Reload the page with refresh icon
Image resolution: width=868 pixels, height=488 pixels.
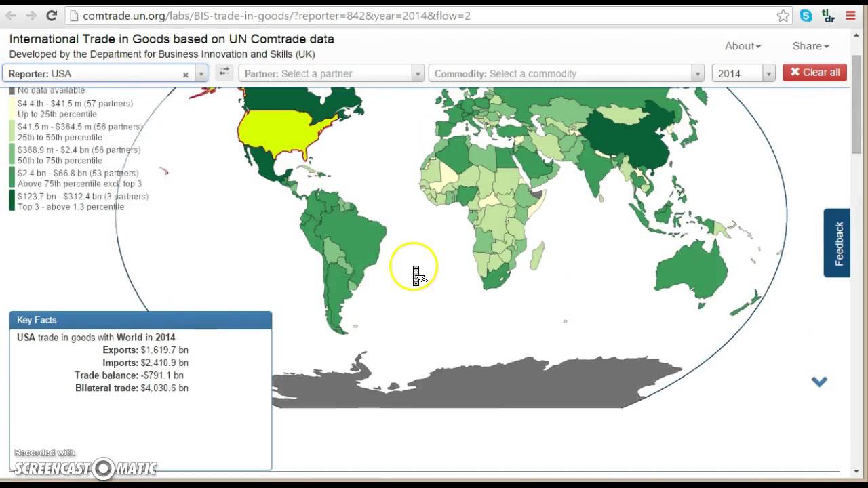[x=52, y=15]
